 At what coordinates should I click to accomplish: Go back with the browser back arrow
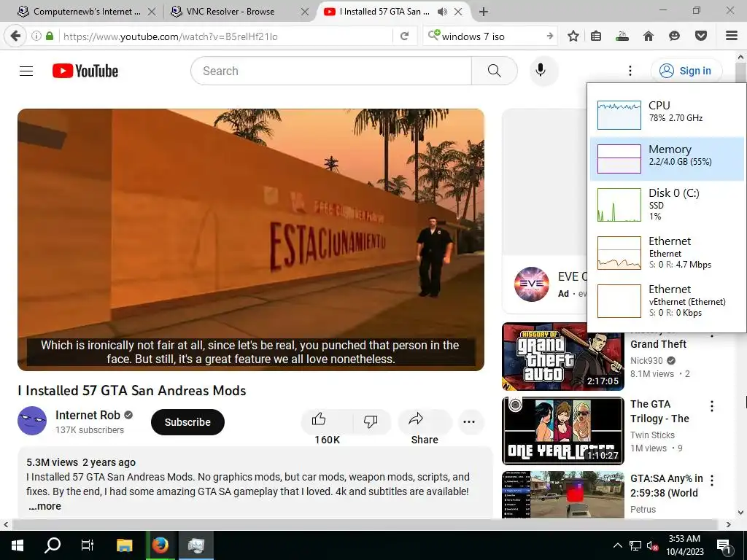15,36
